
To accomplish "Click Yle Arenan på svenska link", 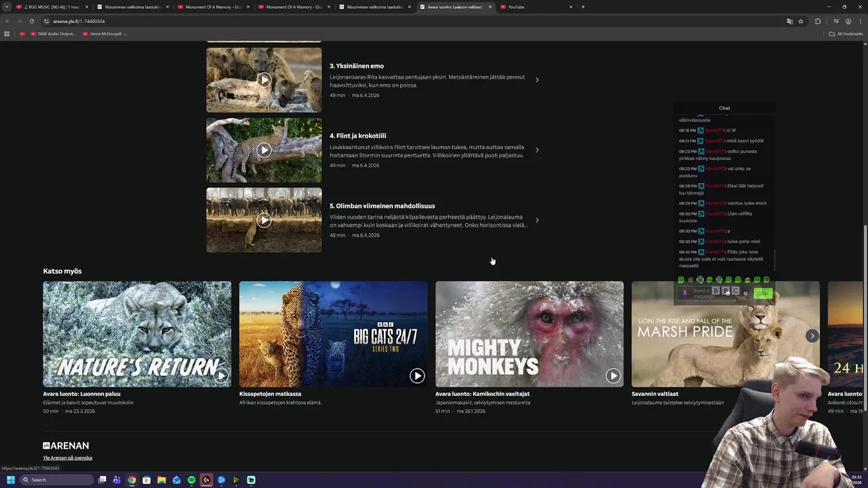I will [x=68, y=458].
